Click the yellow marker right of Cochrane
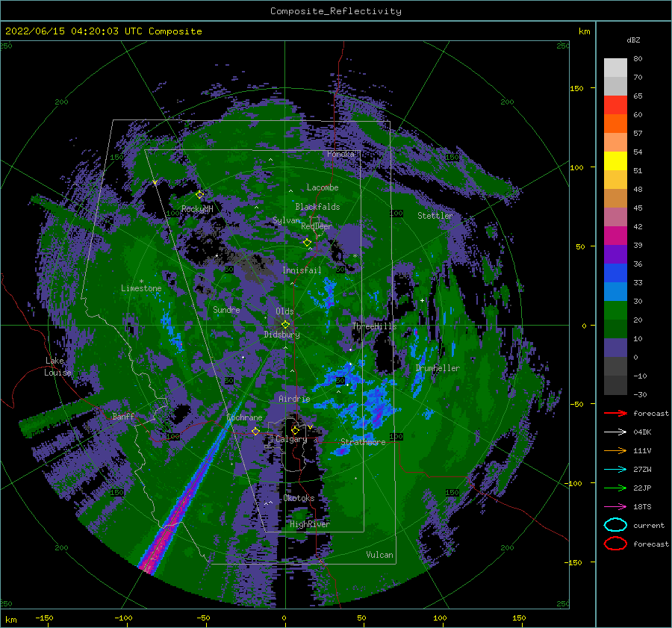The image size is (672, 628). tap(255, 431)
